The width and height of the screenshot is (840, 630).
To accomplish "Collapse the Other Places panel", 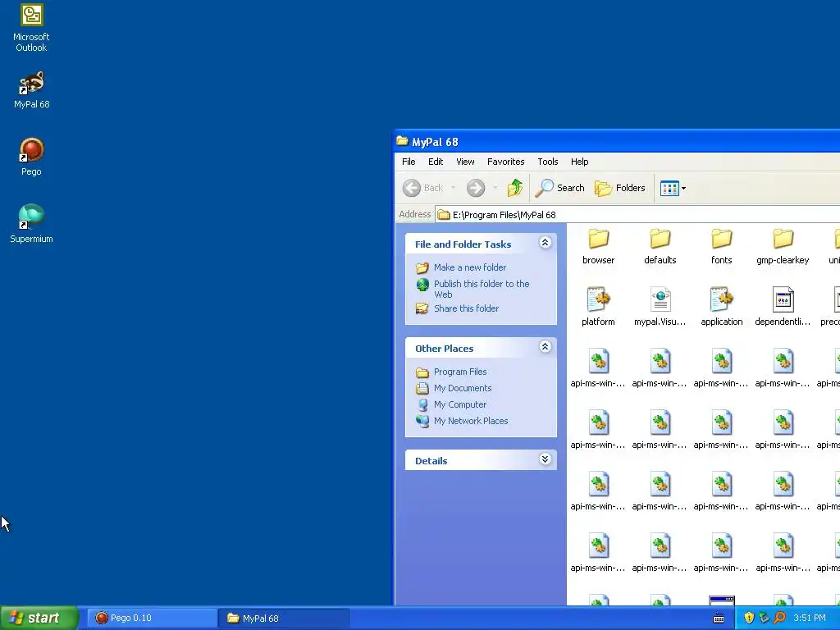I will click(545, 347).
